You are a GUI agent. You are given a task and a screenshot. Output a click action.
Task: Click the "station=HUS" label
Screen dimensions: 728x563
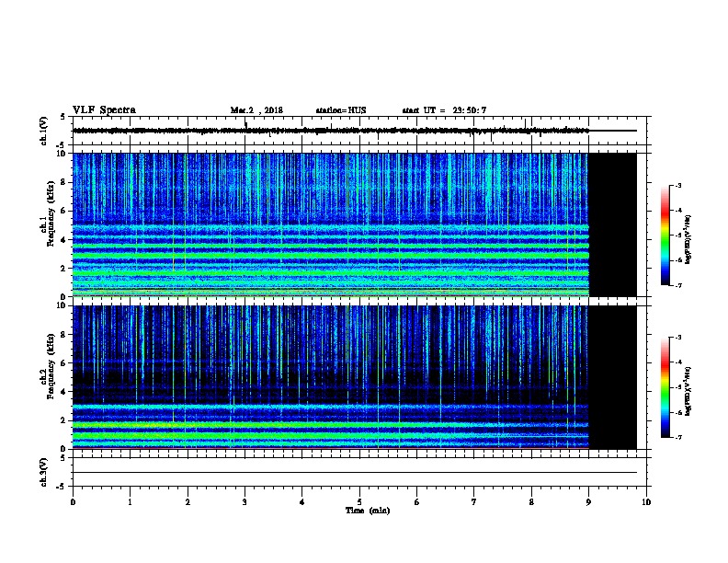point(341,110)
